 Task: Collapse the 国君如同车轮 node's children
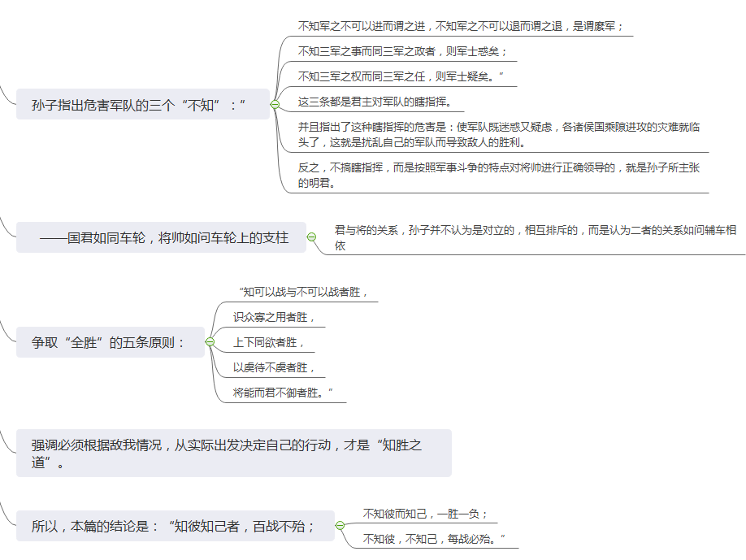coord(311,237)
